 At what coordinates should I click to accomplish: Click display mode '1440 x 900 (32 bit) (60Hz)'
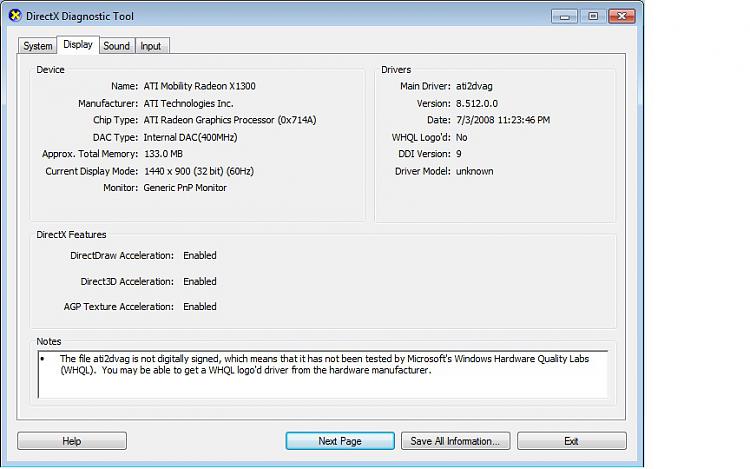click(199, 171)
